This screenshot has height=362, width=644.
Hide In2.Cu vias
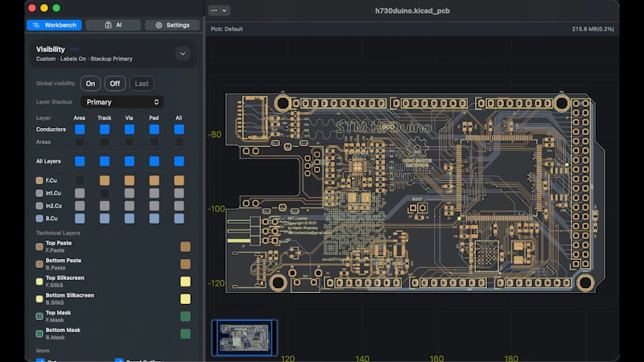[130, 206]
